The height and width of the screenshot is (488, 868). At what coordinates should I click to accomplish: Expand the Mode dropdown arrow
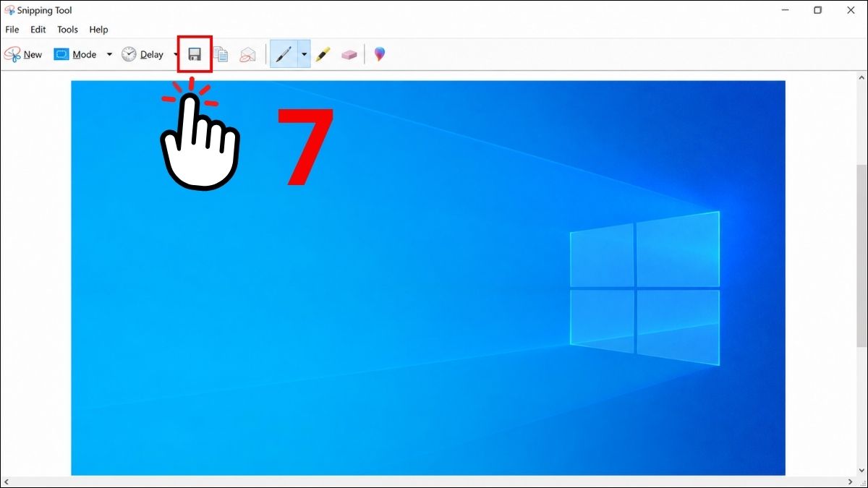coord(109,54)
